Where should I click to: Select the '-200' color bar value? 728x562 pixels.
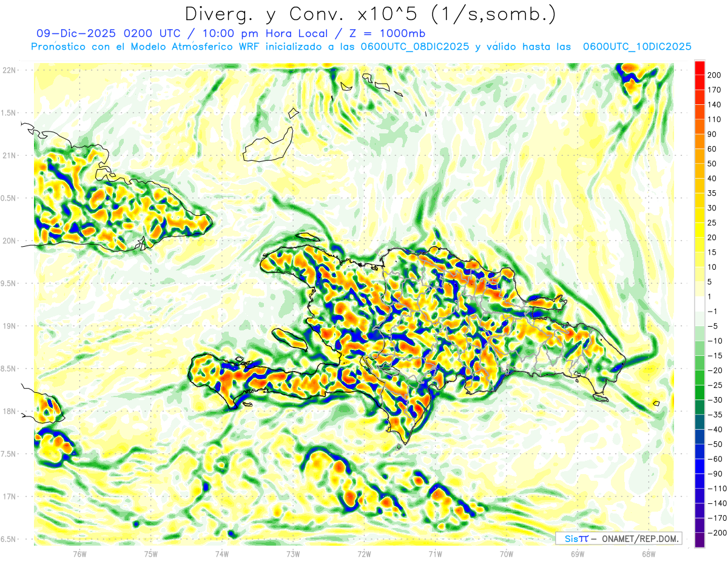tap(716, 533)
